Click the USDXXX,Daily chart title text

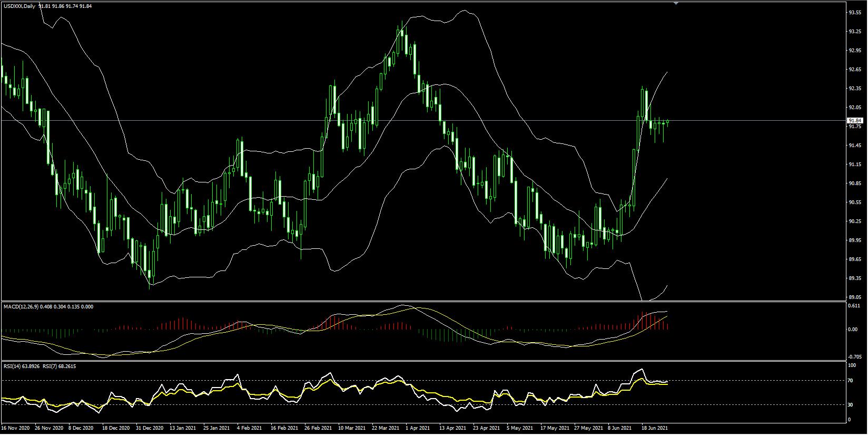(20, 6)
